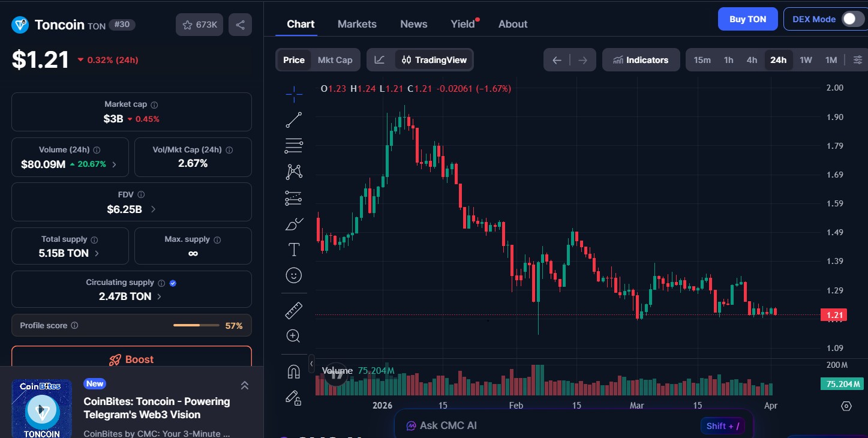The width and height of the screenshot is (868, 438).
Task: Switch chart to Mkt Cap view
Action: point(335,60)
